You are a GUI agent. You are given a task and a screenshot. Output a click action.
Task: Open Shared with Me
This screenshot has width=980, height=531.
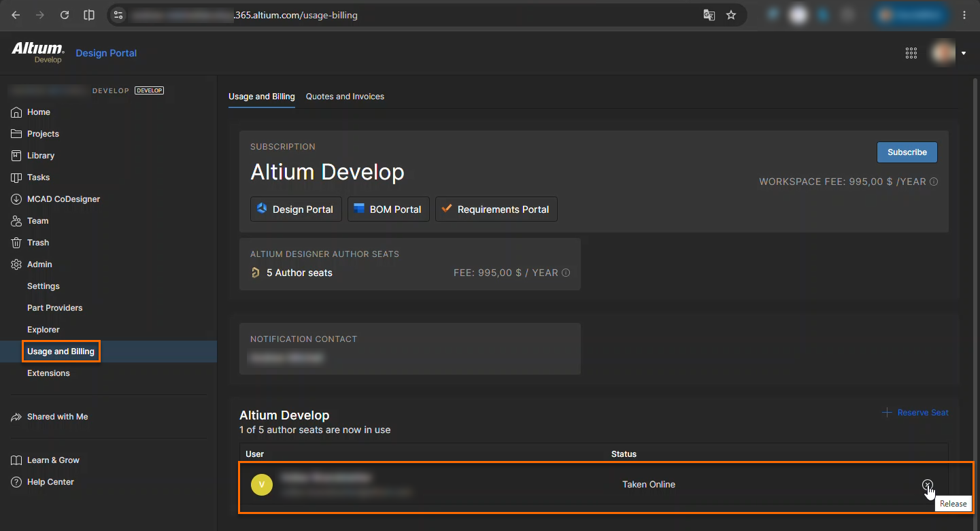pos(57,417)
